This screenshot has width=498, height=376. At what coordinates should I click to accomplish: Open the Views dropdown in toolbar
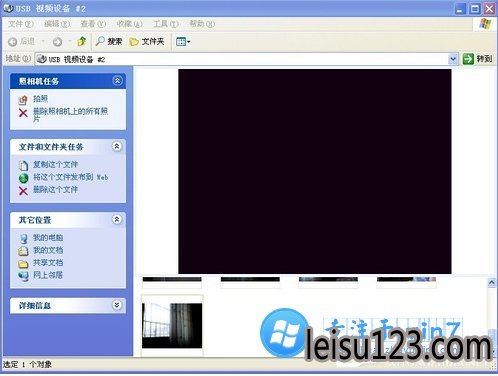point(183,42)
